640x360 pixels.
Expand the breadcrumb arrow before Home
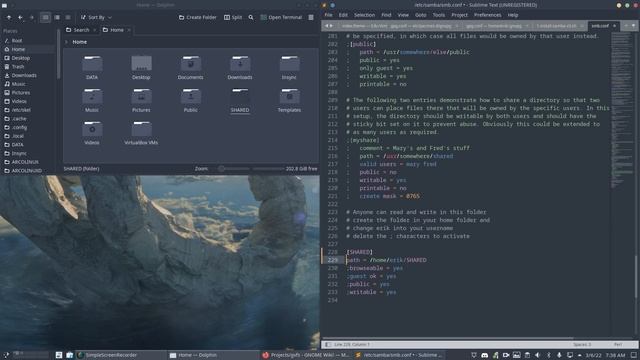pyautogui.click(x=67, y=42)
